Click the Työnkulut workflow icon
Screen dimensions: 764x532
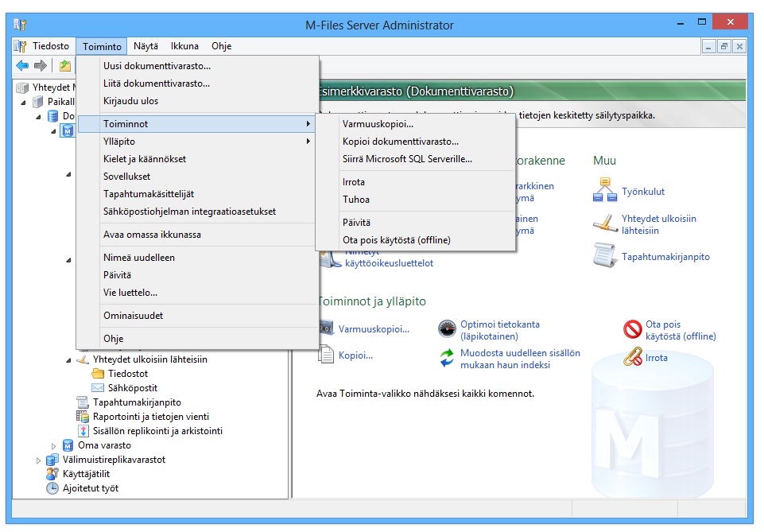[x=605, y=190]
